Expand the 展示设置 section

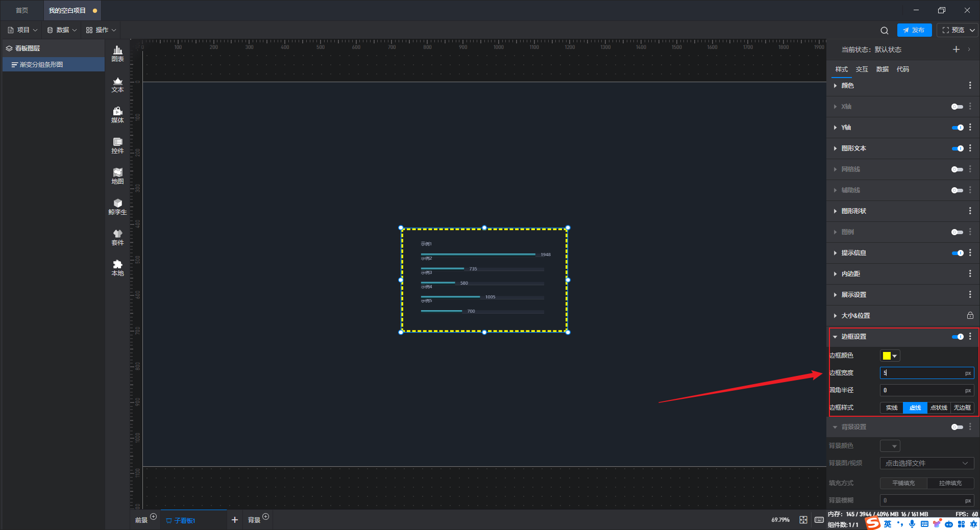(835, 295)
